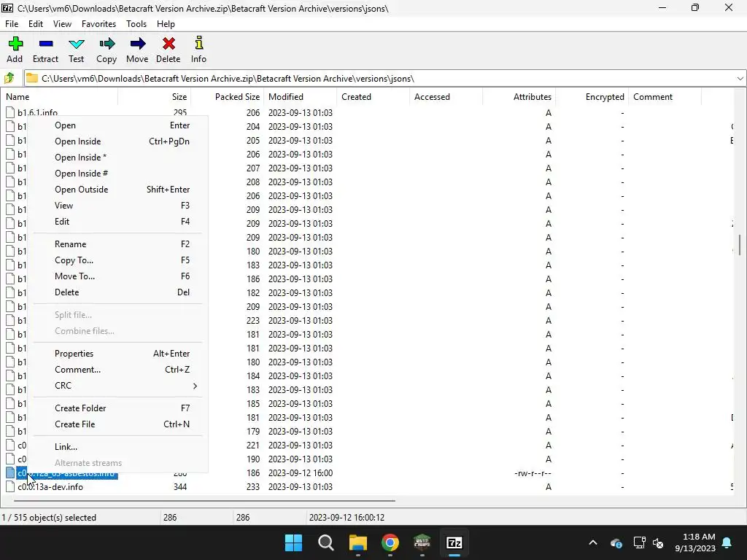Sort by Packed Size column header
The image size is (747, 560).
point(228,97)
